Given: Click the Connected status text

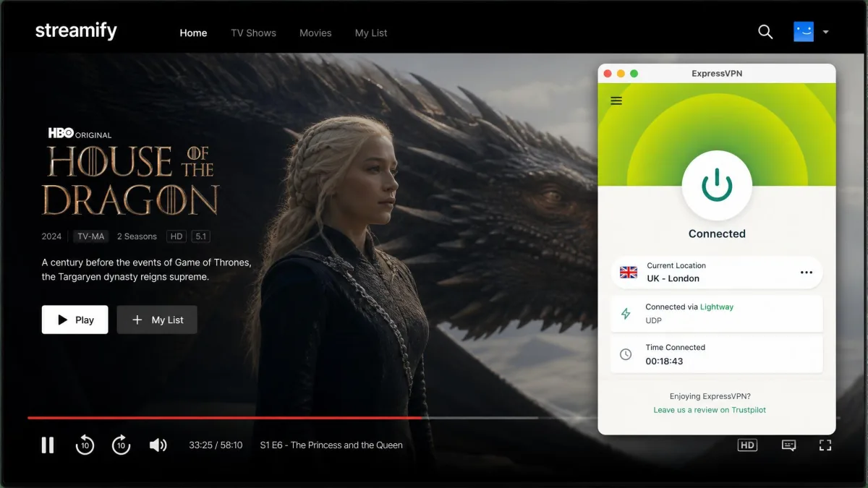Looking at the screenshot, I should [x=717, y=234].
